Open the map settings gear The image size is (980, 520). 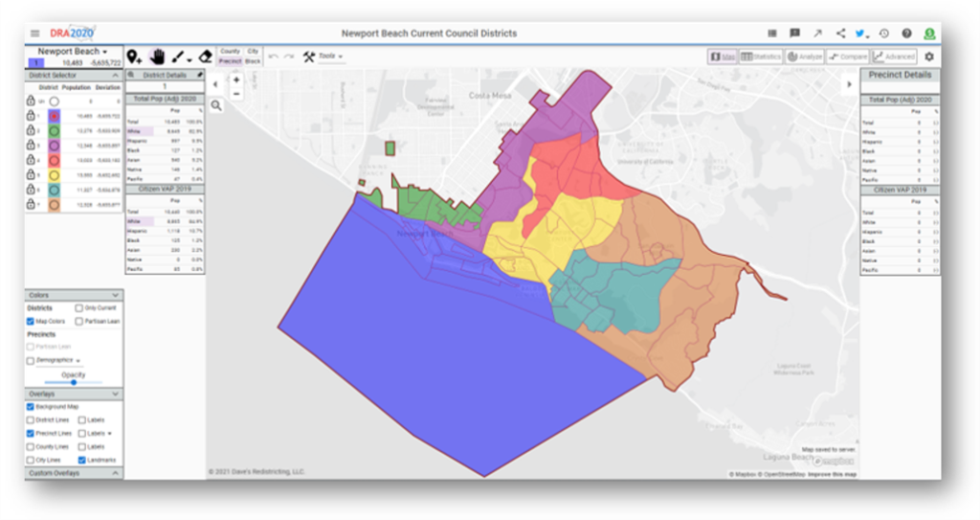point(928,57)
